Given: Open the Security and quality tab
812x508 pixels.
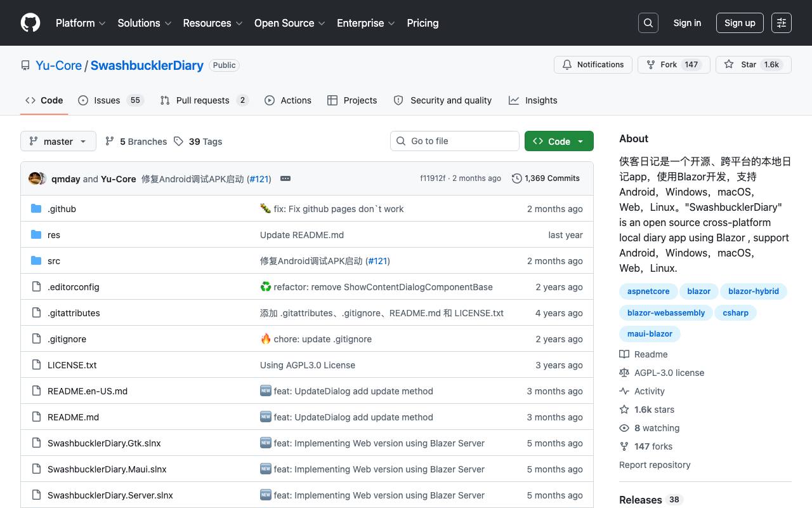Looking at the screenshot, I should click(443, 100).
